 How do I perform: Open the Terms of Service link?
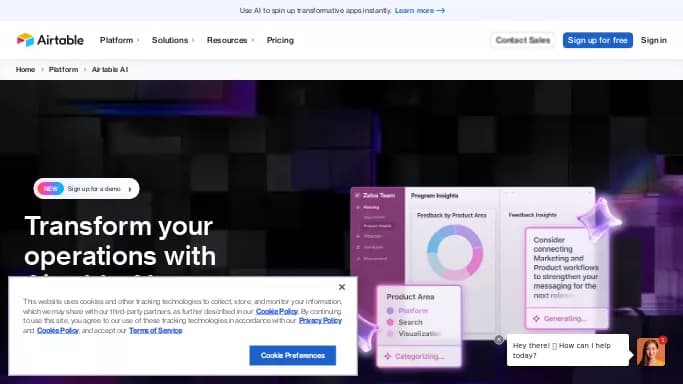tap(156, 330)
